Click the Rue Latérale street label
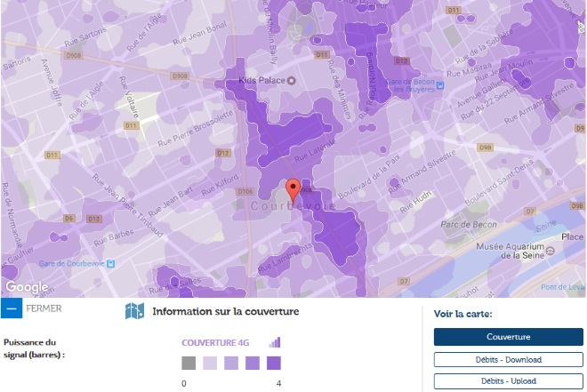This screenshot has width=587, height=392. [x=315, y=151]
